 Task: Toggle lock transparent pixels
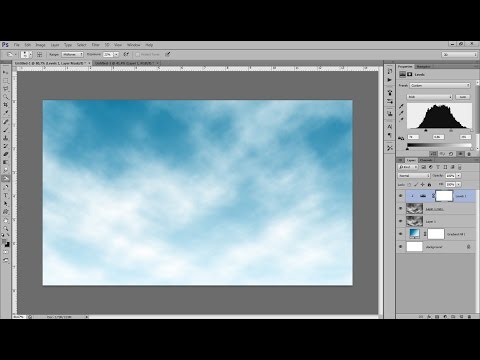[x=409, y=184]
